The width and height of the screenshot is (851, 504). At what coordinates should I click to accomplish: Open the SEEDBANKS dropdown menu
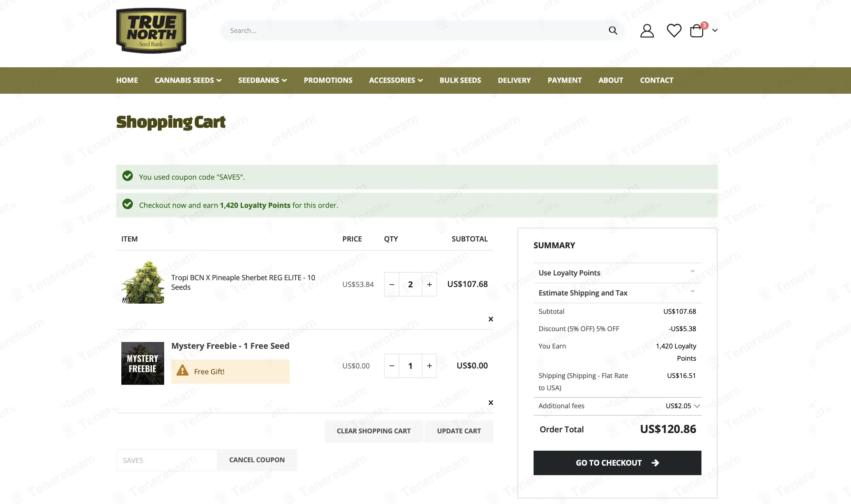262,80
